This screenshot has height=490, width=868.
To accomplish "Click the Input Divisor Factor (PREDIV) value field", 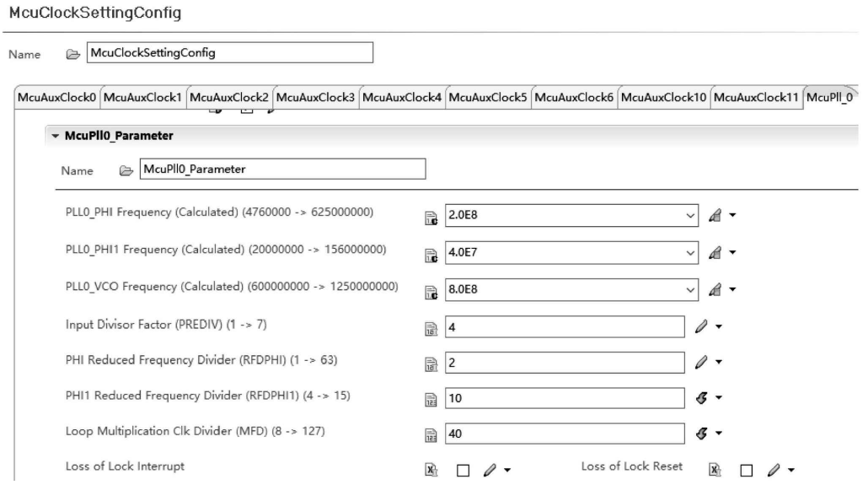I will (565, 327).
